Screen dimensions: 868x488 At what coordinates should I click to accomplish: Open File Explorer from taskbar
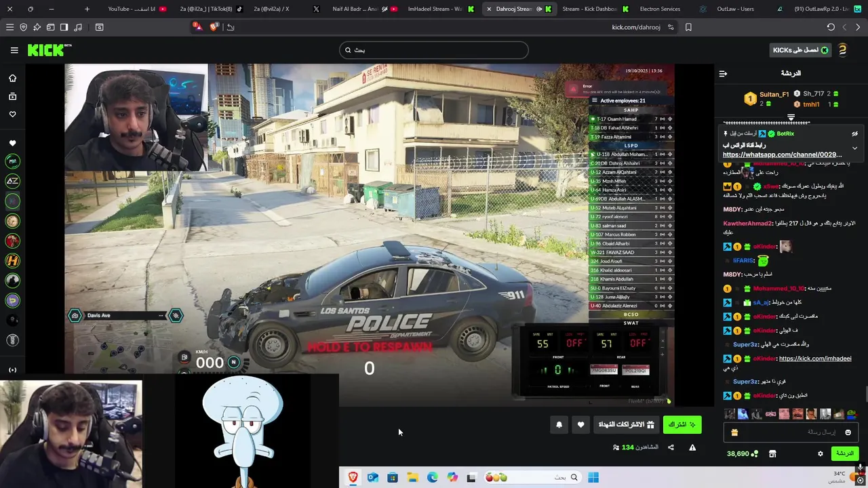pyautogui.click(x=412, y=478)
